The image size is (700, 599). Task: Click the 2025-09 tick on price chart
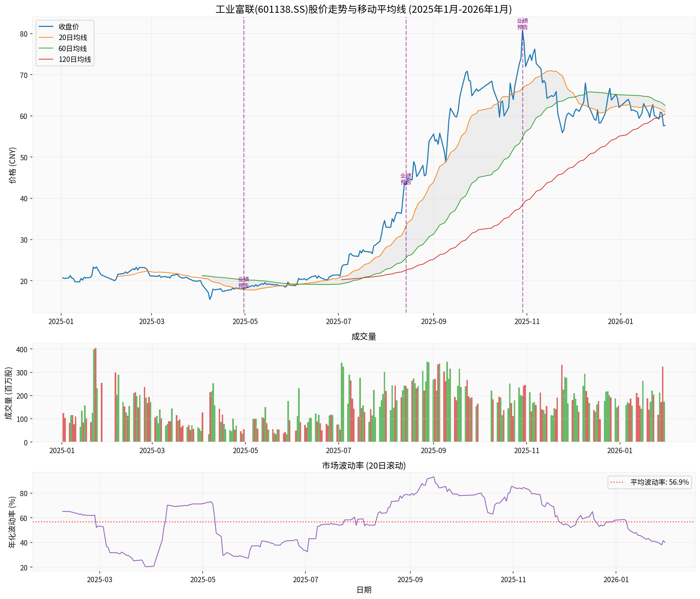[x=433, y=321]
